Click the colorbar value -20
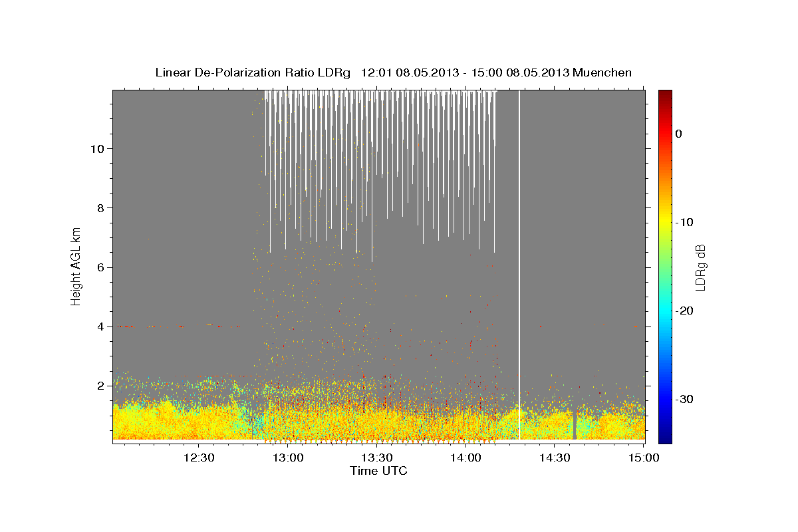 684,311
